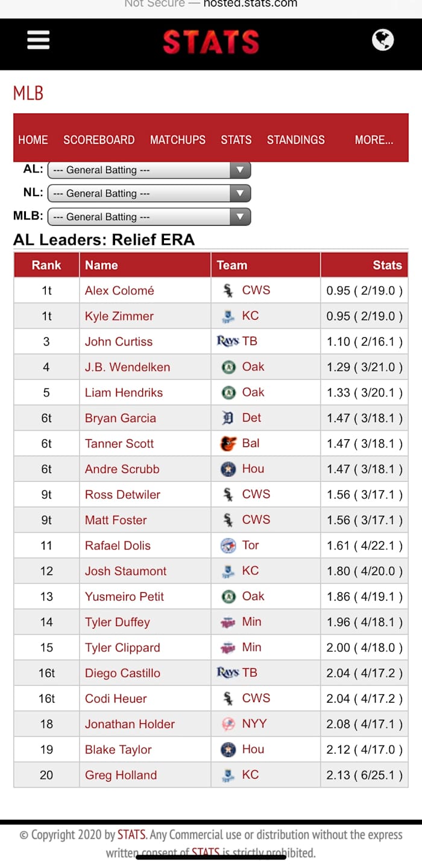The width and height of the screenshot is (422, 868).
Task: Tap the globe icon in header
Action: (x=383, y=40)
